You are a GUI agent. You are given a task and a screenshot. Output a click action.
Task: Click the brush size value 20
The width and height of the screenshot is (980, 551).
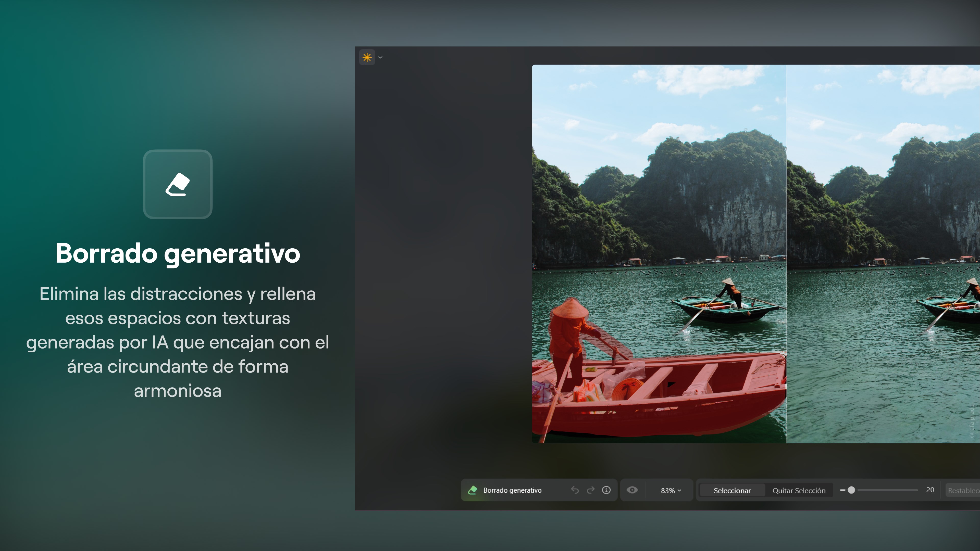pyautogui.click(x=930, y=490)
